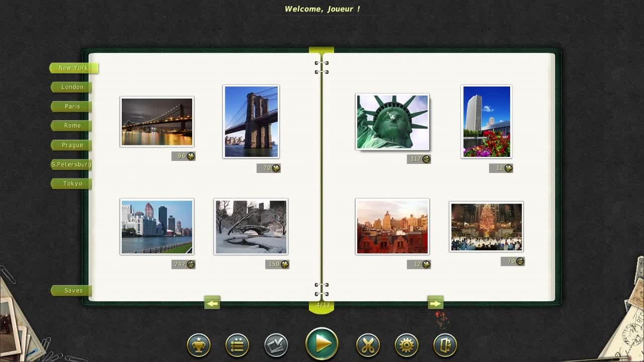Select the S.Petersburg tab
Image resolution: width=644 pixels, height=362 pixels.
coord(71,164)
